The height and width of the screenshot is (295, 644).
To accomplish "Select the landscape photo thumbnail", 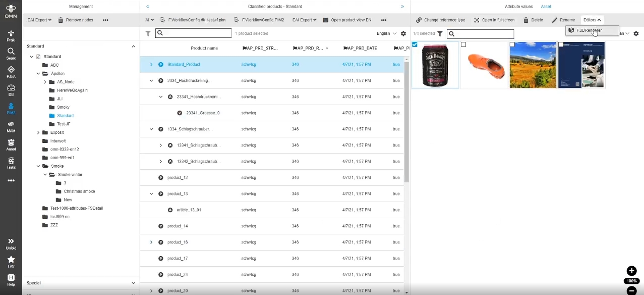I will coord(533,65).
